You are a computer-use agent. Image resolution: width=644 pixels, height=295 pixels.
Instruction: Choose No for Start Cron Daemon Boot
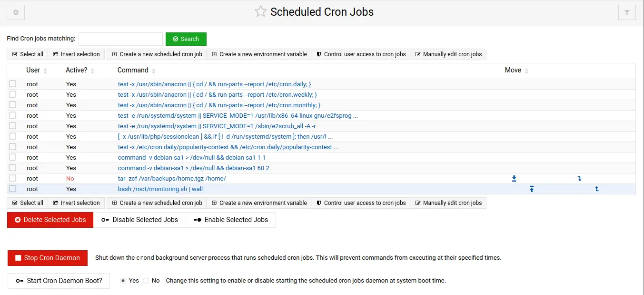pyautogui.click(x=146, y=281)
